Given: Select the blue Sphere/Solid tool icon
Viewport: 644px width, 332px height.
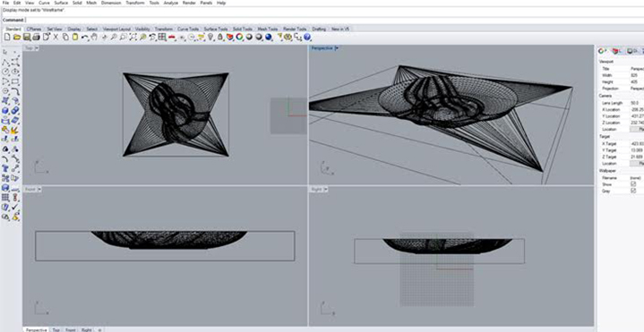Looking at the screenshot, I should (x=5, y=110).
